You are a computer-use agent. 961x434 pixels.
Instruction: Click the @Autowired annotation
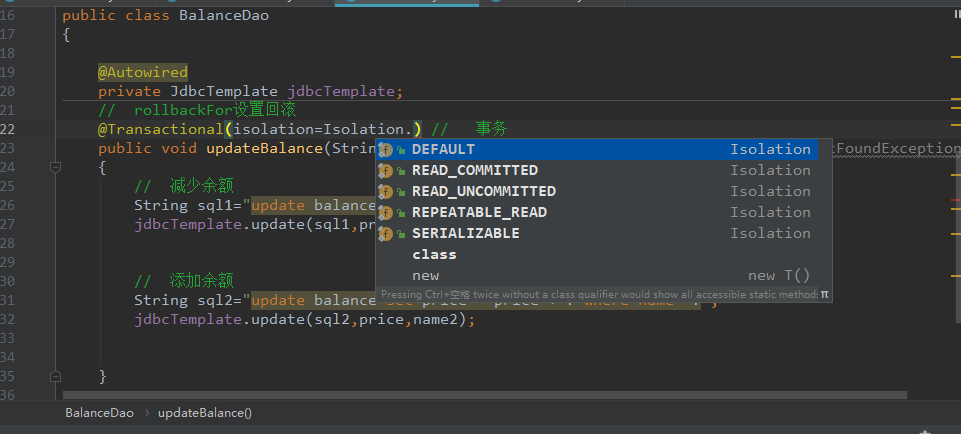click(x=143, y=72)
